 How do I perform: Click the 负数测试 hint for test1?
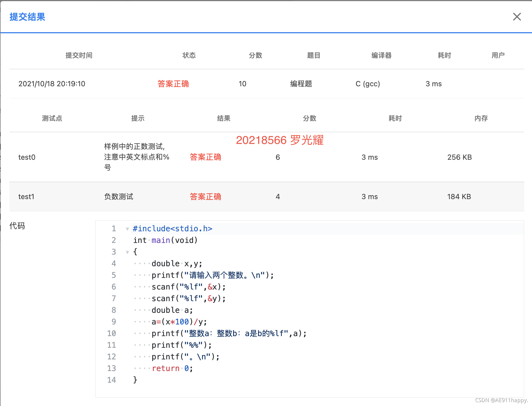tap(119, 197)
